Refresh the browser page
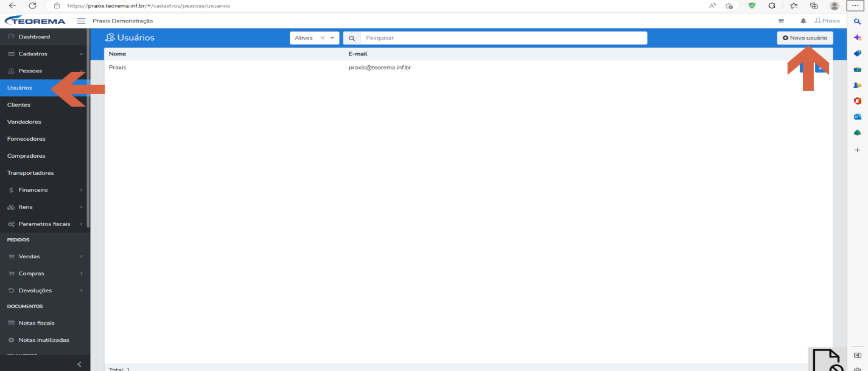Image resolution: width=868 pixels, height=371 pixels. (x=32, y=5)
